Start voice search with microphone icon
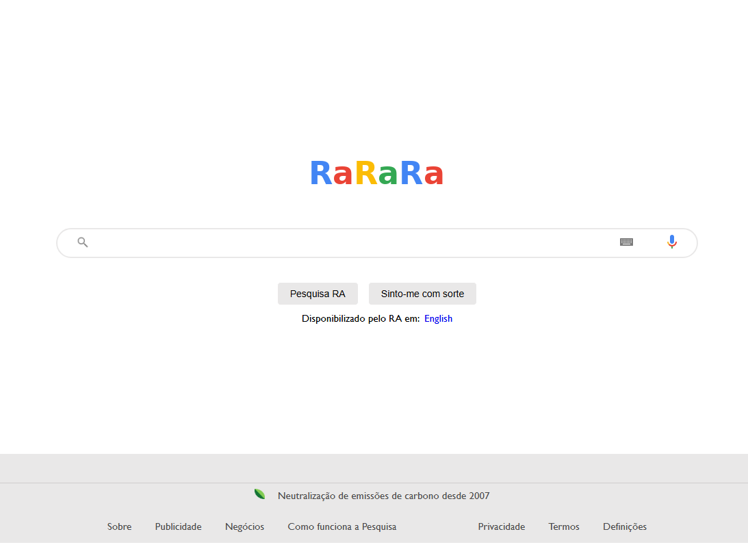This screenshot has width=748, height=560. (x=672, y=242)
